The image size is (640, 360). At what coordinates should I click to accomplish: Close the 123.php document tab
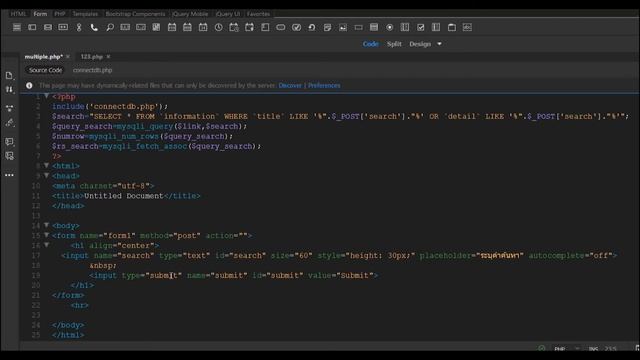pos(108,57)
